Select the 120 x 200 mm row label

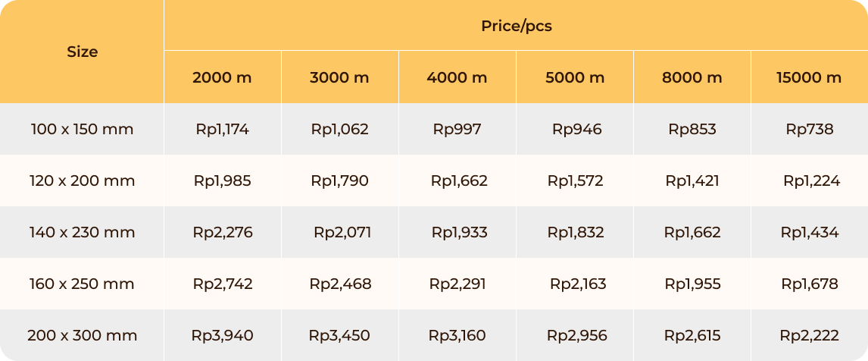click(x=82, y=180)
